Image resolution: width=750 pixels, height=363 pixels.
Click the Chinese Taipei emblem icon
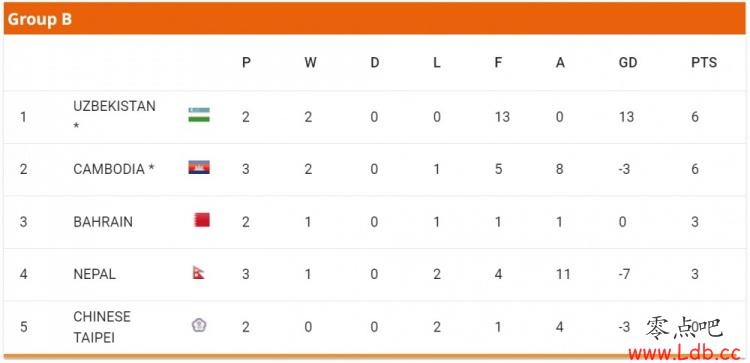click(199, 325)
